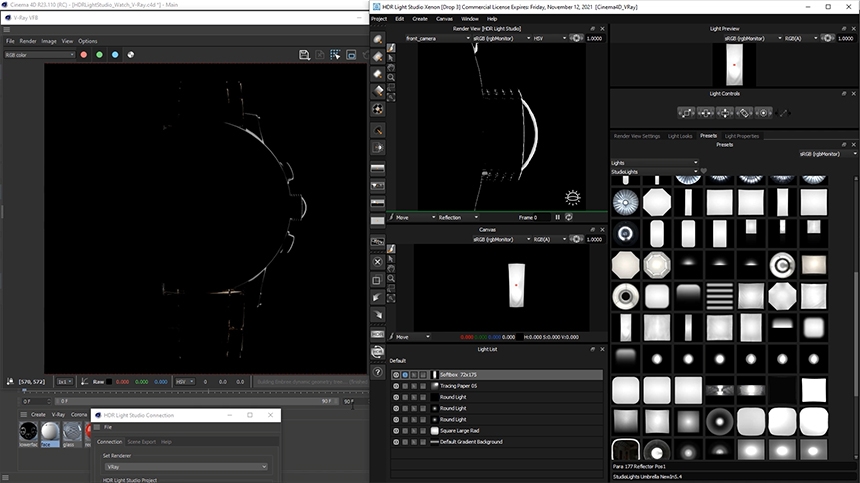Click HDR render button in left toolbar
Screen dimensions: 860x483
click(x=377, y=334)
